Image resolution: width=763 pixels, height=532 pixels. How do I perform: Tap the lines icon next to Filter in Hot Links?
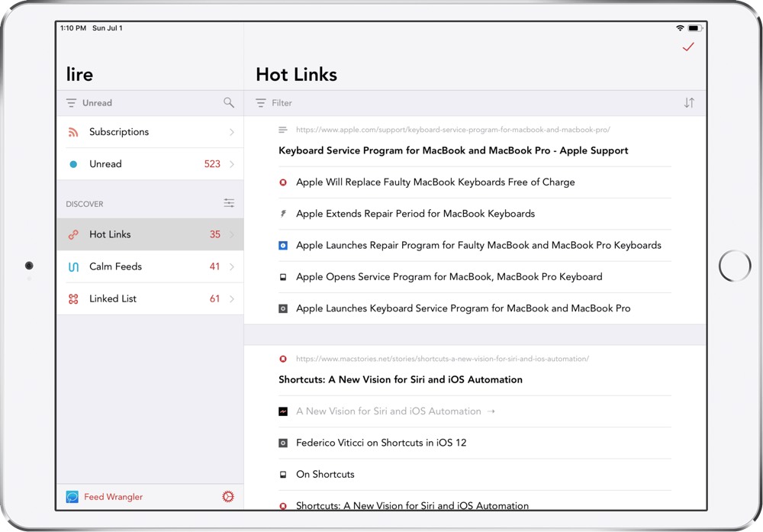pyautogui.click(x=261, y=103)
